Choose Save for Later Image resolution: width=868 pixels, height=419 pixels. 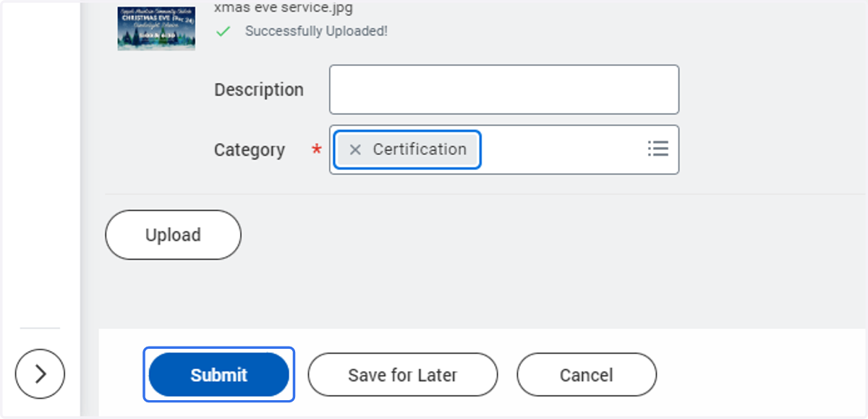click(x=403, y=375)
